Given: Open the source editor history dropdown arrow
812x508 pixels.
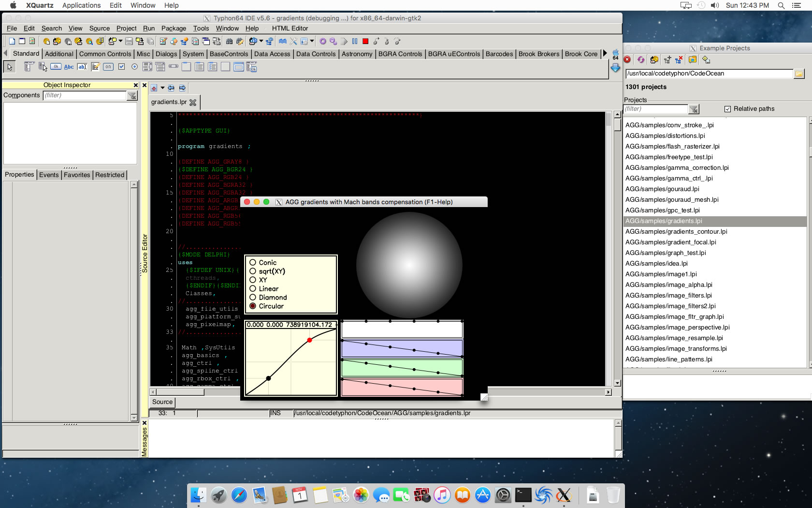Looking at the screenshot, I should (x=162, y=88).
